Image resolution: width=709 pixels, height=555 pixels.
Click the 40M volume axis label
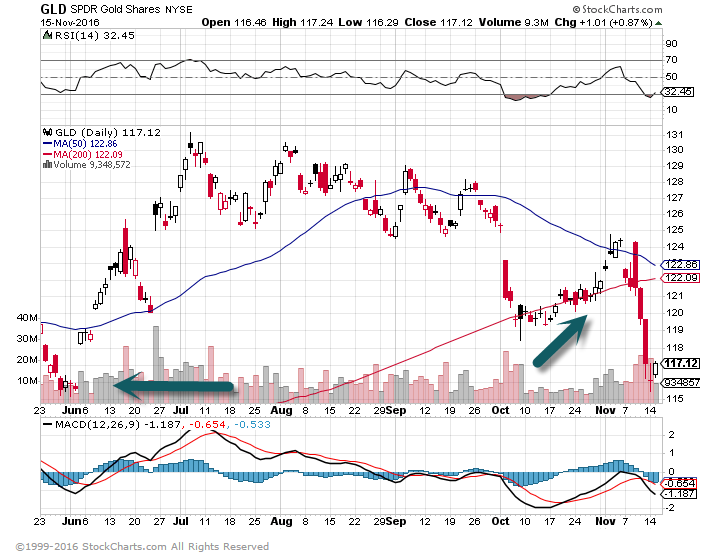pos(27,318)
